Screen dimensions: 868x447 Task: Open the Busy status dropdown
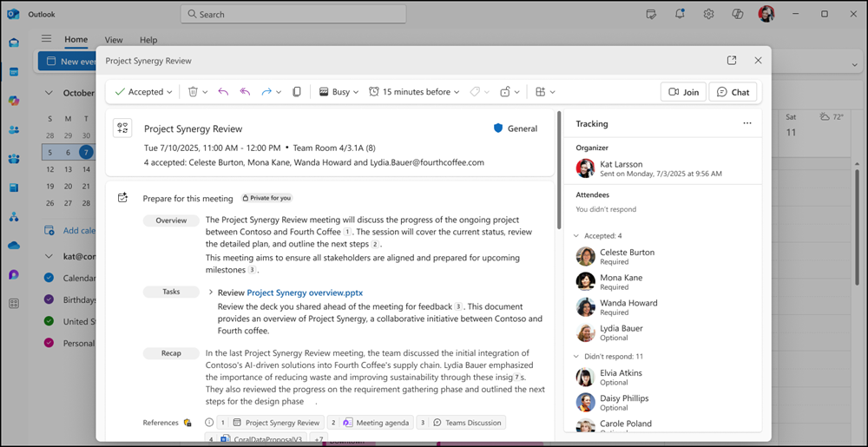(x=339, y=92)
